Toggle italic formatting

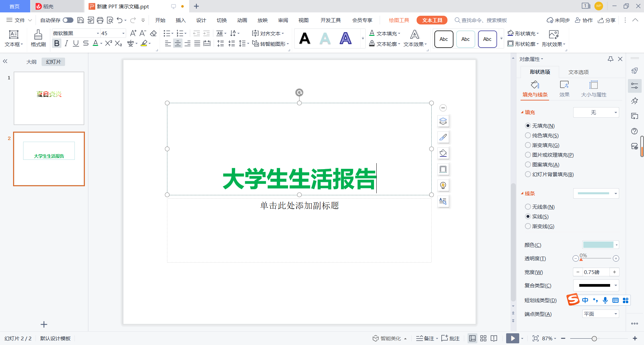66,44
